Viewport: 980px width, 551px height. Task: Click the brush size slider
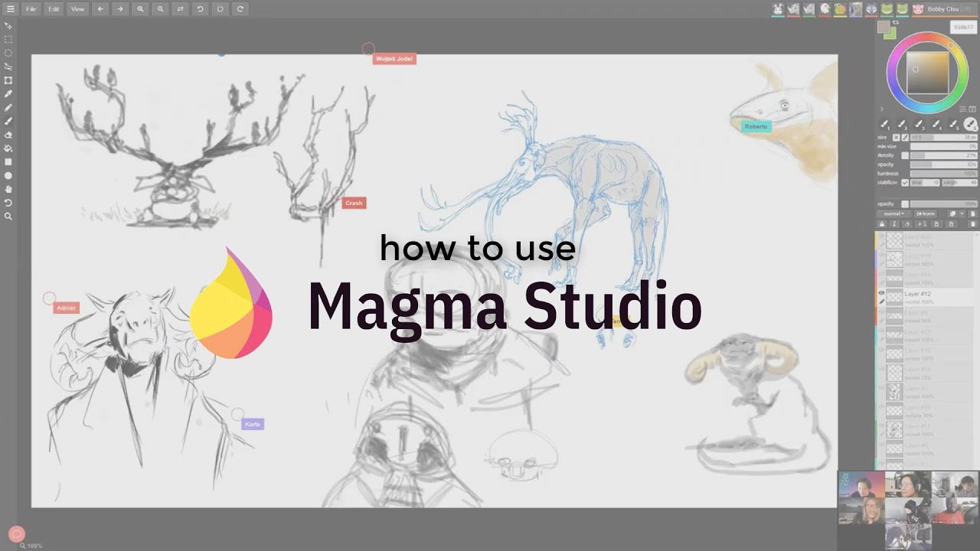943,138
